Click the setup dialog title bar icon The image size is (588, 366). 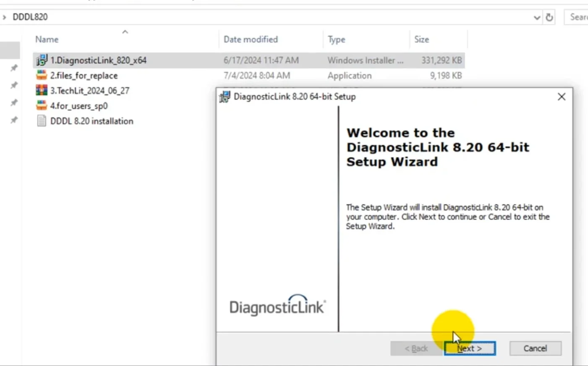[x=225, y=97]
